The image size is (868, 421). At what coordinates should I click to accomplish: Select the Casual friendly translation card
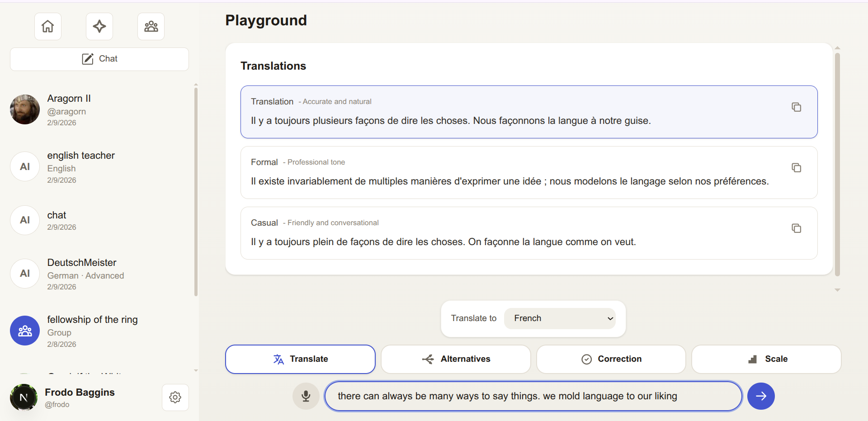(529, 233)
